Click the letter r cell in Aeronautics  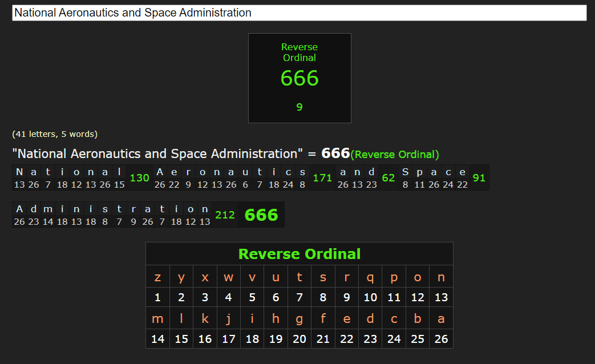click(188, 172)
